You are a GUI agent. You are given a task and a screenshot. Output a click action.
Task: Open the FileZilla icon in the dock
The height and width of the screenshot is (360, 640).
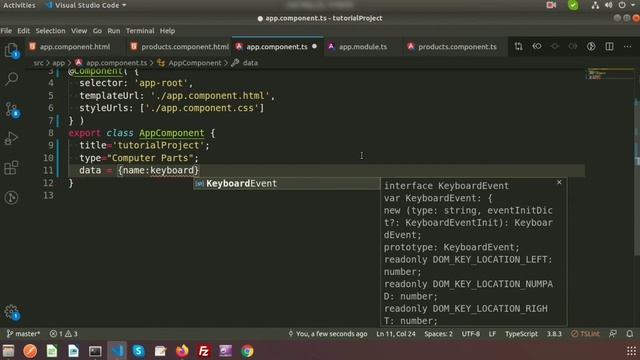[x=204, y=351]
